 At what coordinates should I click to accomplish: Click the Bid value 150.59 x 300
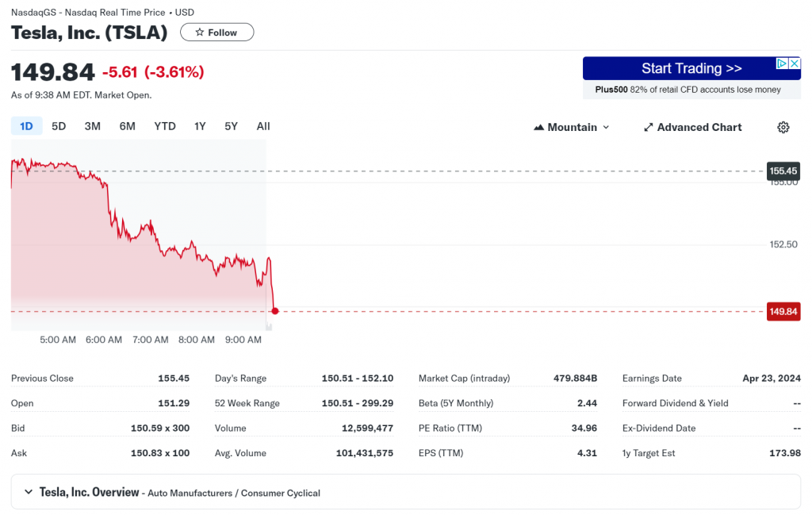(160, 428)
